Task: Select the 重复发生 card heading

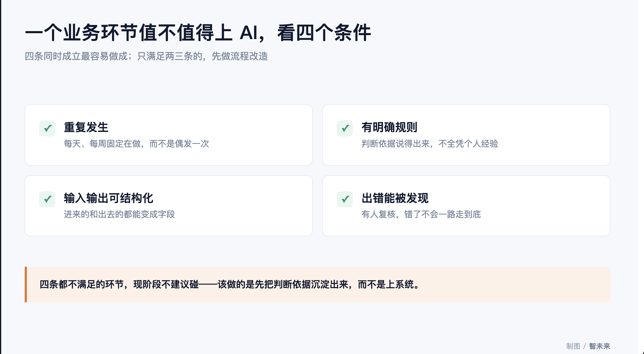Action: coord(86,127)
